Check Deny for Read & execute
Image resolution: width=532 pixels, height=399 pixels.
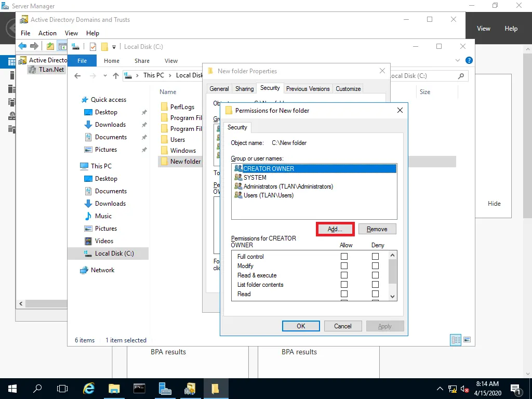375,275
